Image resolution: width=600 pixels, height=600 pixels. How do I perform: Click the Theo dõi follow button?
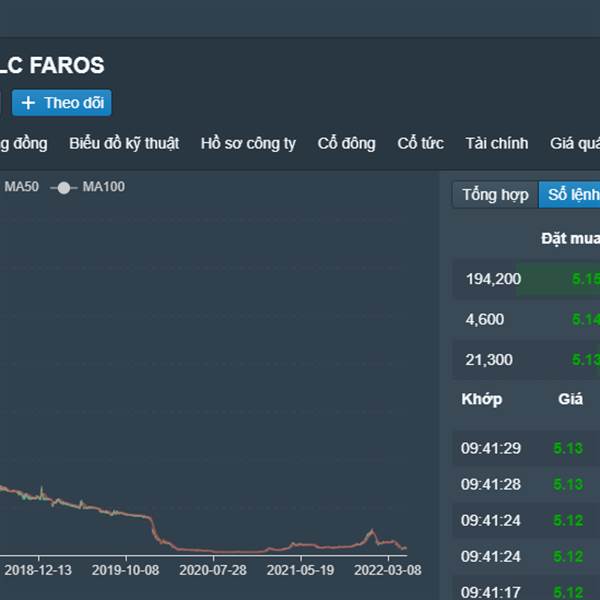click(62, 103)
